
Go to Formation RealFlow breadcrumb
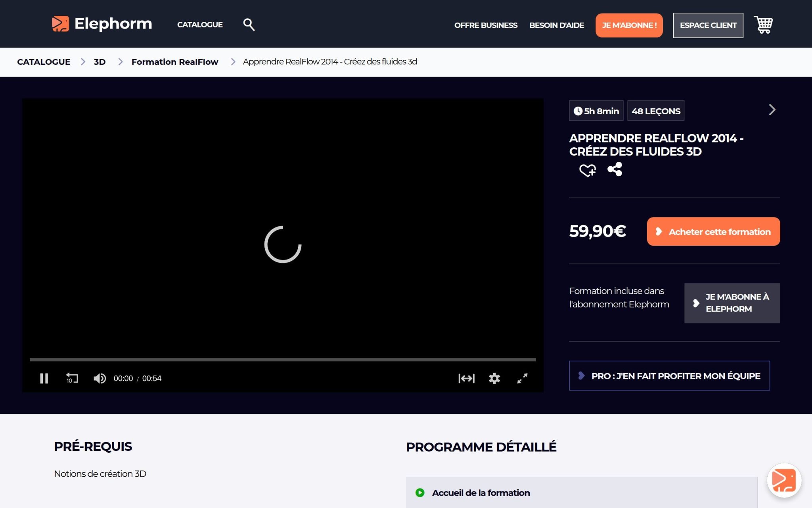click(x=175, y=62)
